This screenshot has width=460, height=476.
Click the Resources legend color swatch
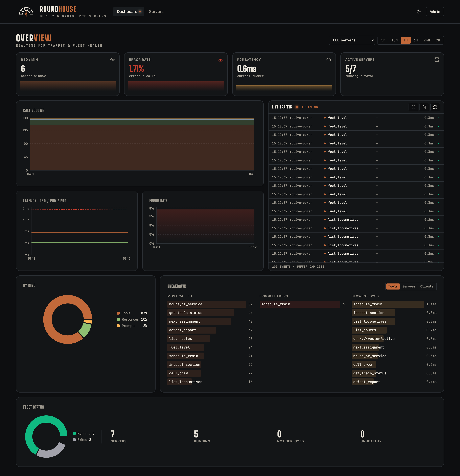click(118, 319)
